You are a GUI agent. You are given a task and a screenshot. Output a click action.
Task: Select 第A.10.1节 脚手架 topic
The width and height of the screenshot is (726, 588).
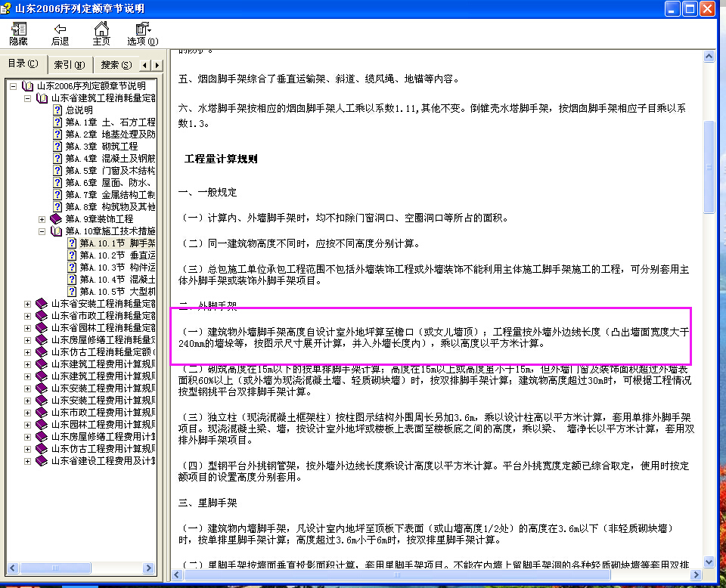(117, 243)
